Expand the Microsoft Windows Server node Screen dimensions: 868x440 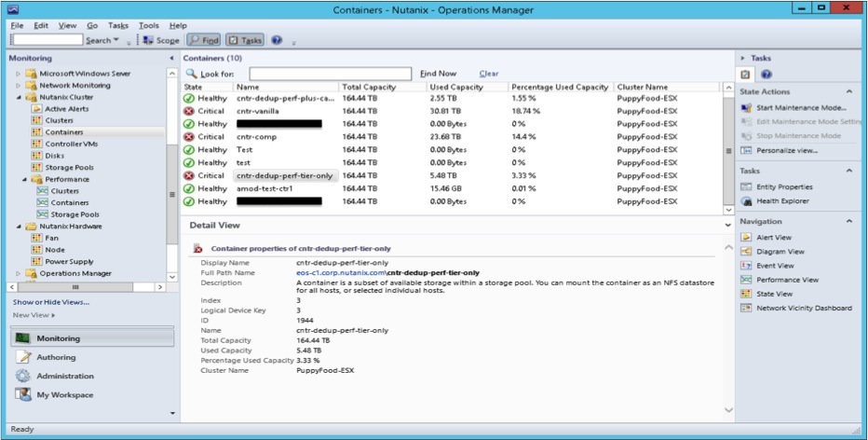tap(19, 74)
